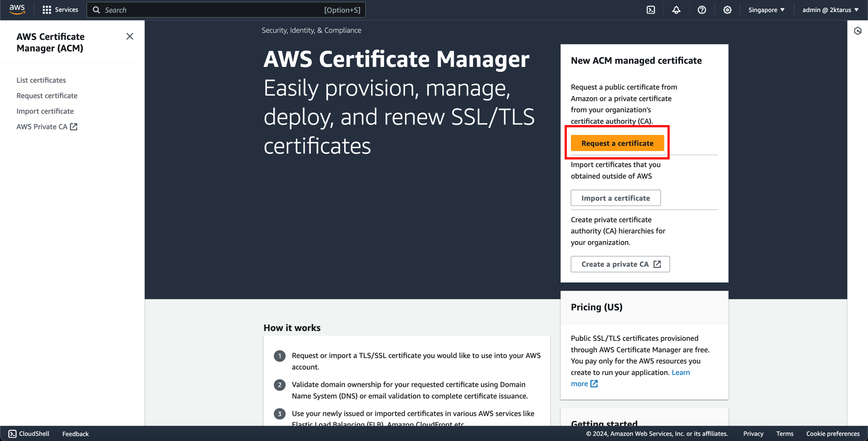This screenshot has height=441, width=868.
Task: Click the AWS logo home icon
Action: (17, 10)
